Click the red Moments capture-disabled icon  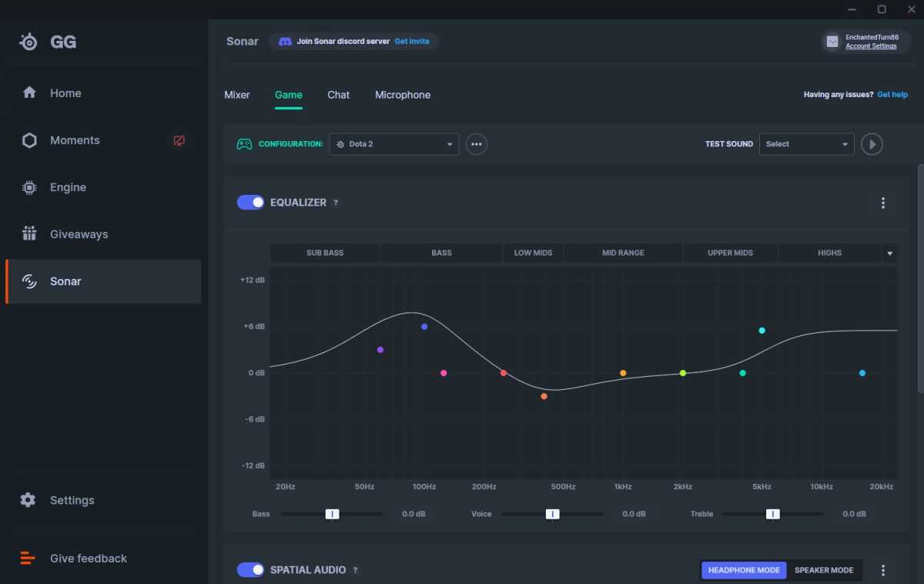[x=179, y=140]
